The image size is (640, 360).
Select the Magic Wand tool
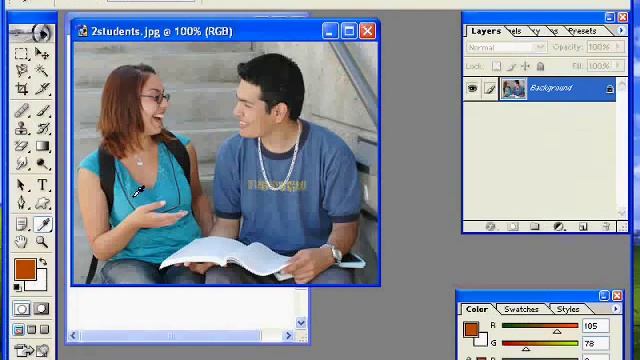[x=42, y=71]
